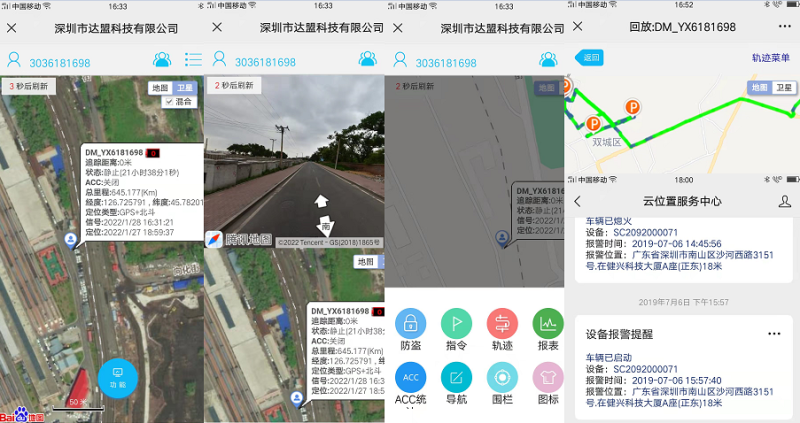The image size is (800, 423).
Task: Tap 地图 button on map below street view
Action: [366, 262]
